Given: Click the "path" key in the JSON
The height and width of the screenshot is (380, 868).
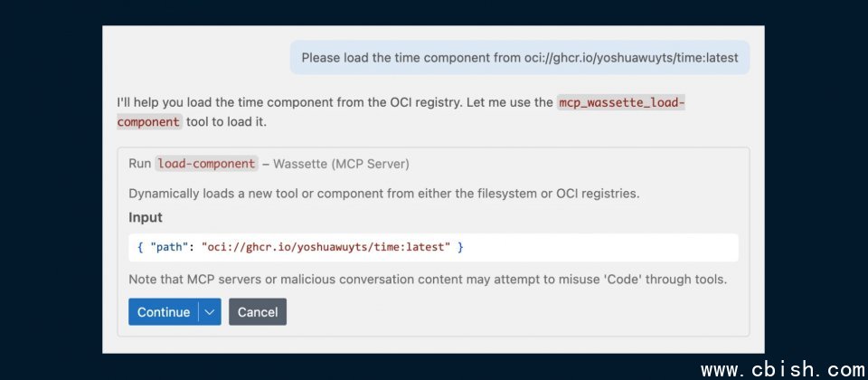Looking at the screenshot, I should tap(169, 247).
